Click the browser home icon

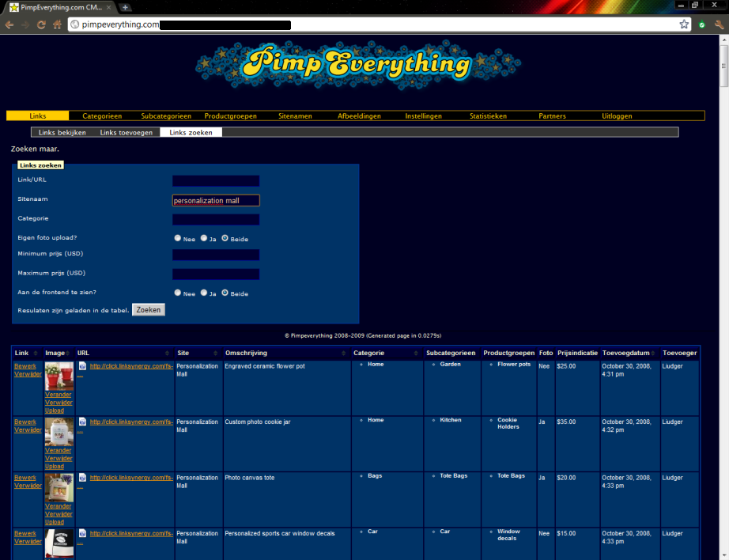pyautogui.click(x=57, y=25)
